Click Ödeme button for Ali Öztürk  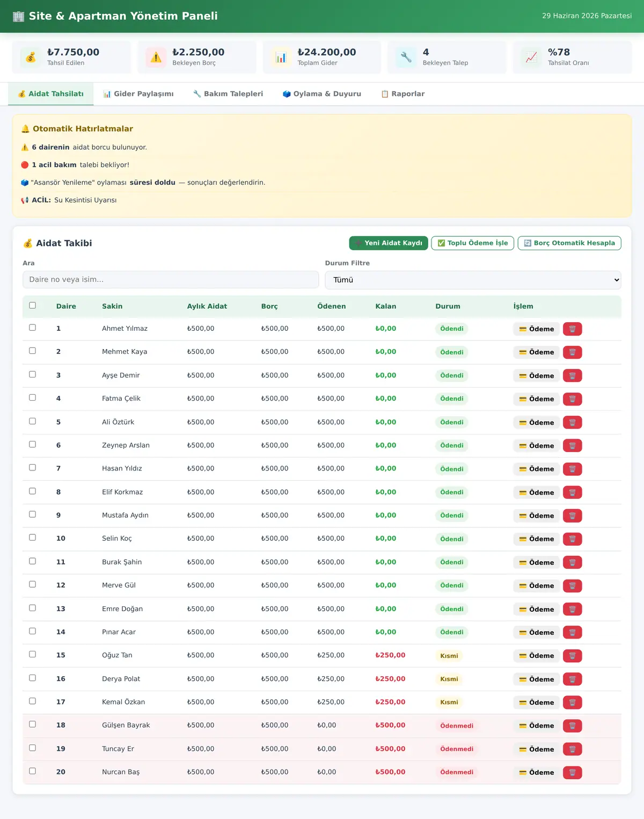click(x=536, y=423)
